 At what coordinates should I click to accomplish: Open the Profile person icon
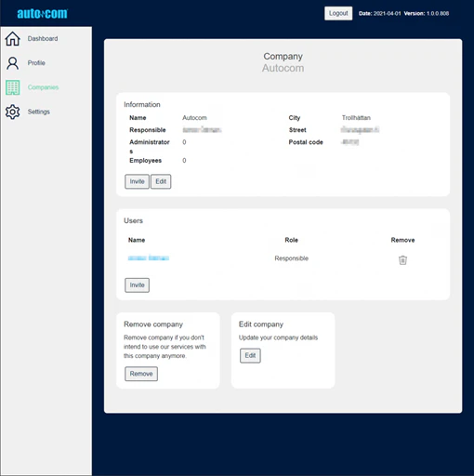tap(12, 63)
